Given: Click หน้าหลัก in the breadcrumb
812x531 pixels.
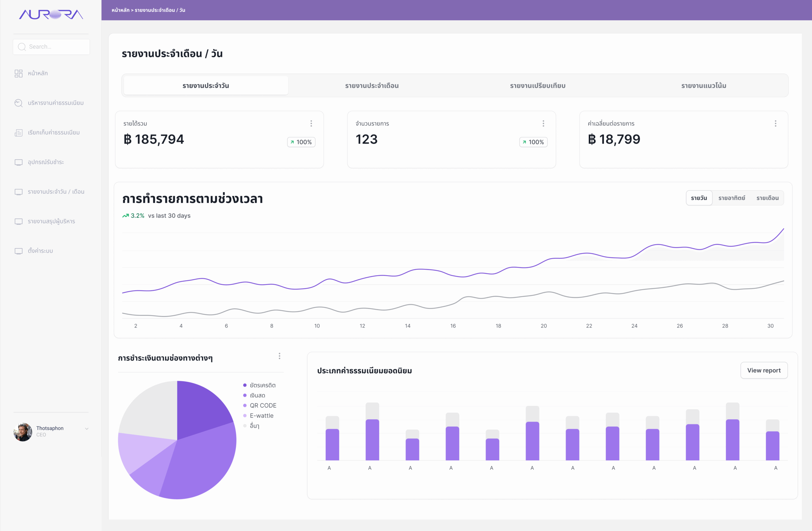Looking at the screenshot, I should point(121,10).
